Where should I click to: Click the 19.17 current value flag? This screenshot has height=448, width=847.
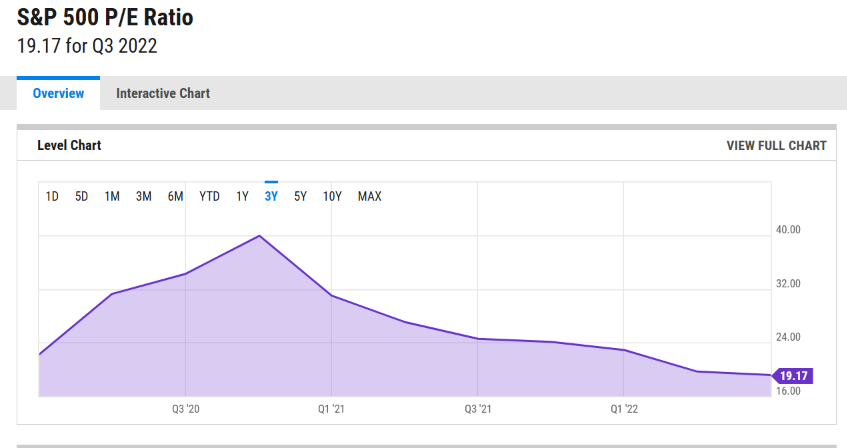point(792,376)
